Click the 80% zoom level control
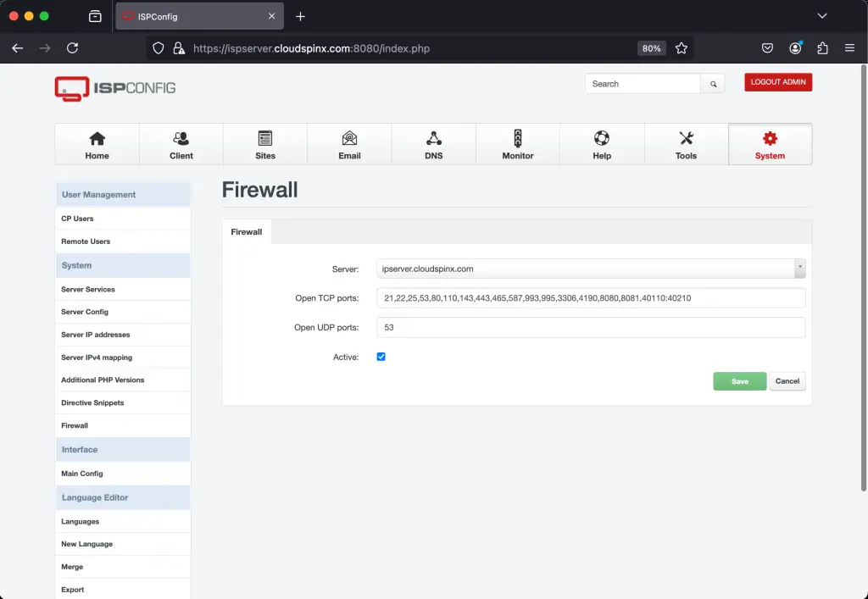 [651, 48]
